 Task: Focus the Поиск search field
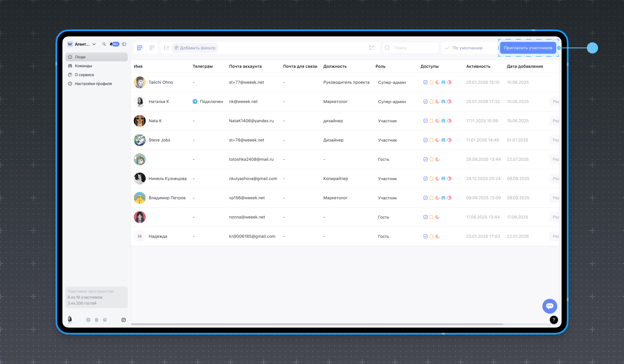point(410,48)
